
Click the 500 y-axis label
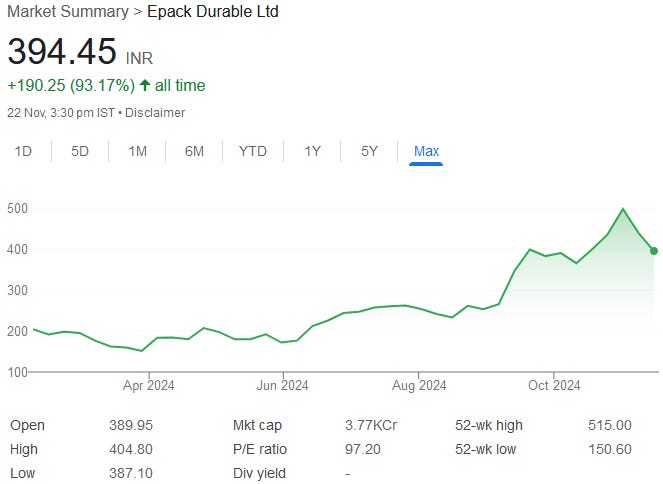pos(17,208)
